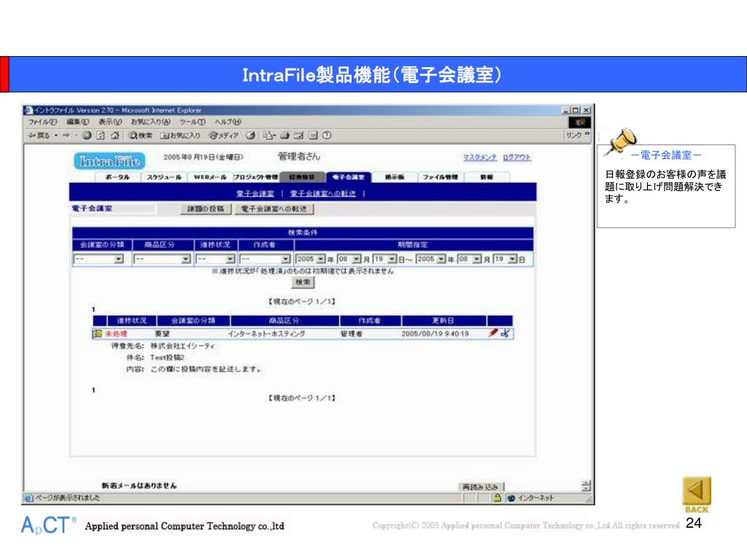This screenshot has height=560, width=747.
Task: Click the 電子会議室への転送 link in blue bar
Action: [x=322, y=193]
